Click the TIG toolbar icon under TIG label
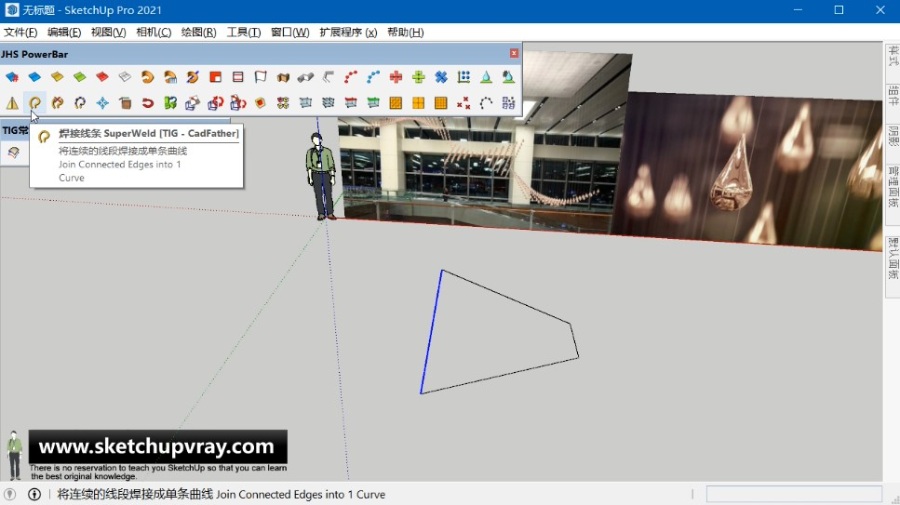900x505 pixels. tap(13, 152)
